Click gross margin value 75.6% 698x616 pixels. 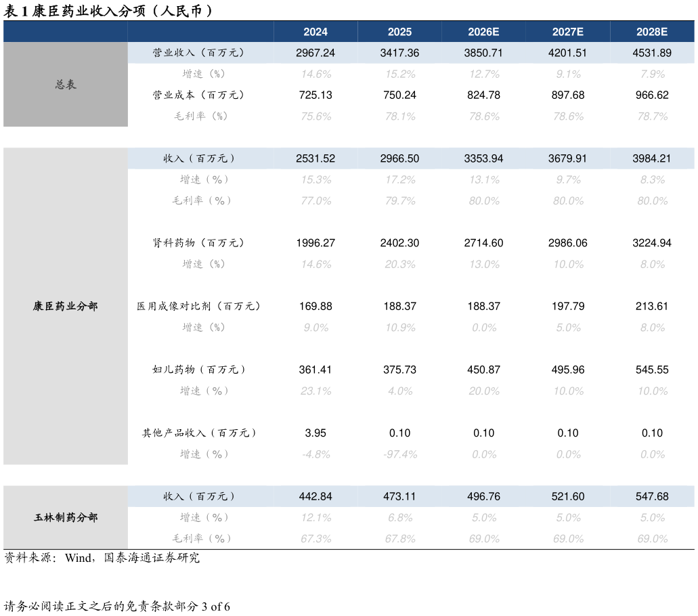[316, 116]
